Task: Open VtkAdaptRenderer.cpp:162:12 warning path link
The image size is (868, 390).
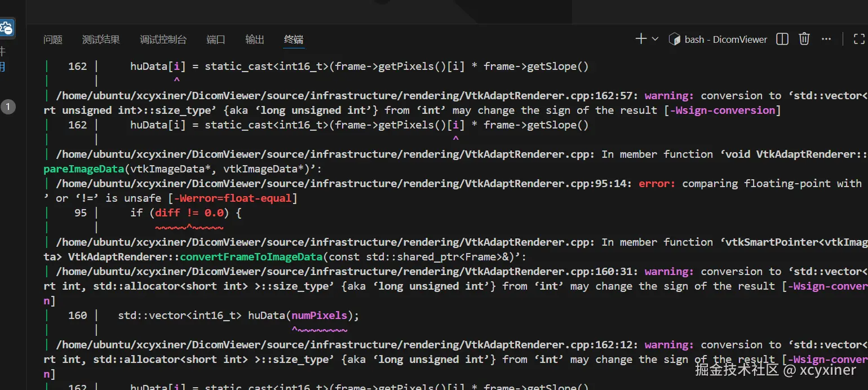Action: tap(347, 345)
